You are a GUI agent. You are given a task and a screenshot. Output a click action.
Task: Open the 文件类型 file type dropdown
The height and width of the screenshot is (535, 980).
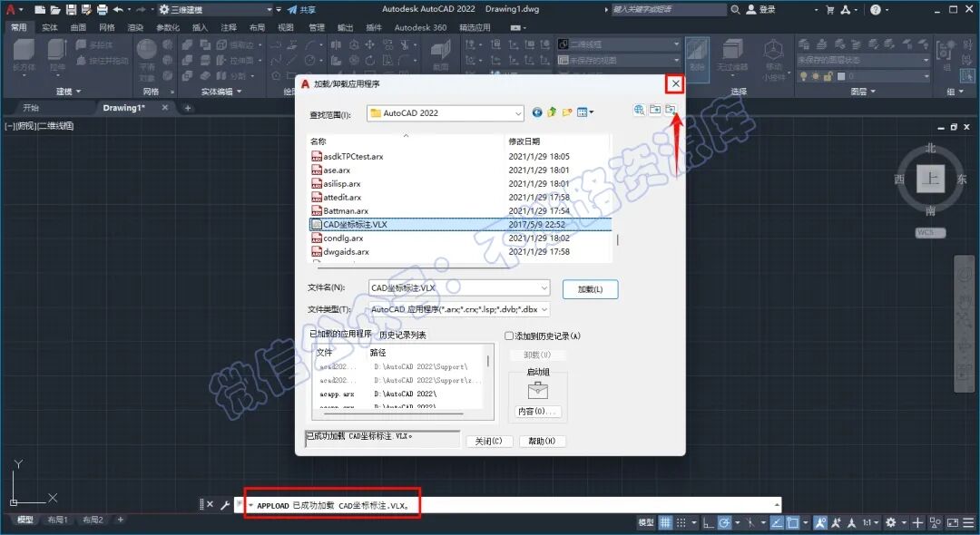(x=544, y=309)
